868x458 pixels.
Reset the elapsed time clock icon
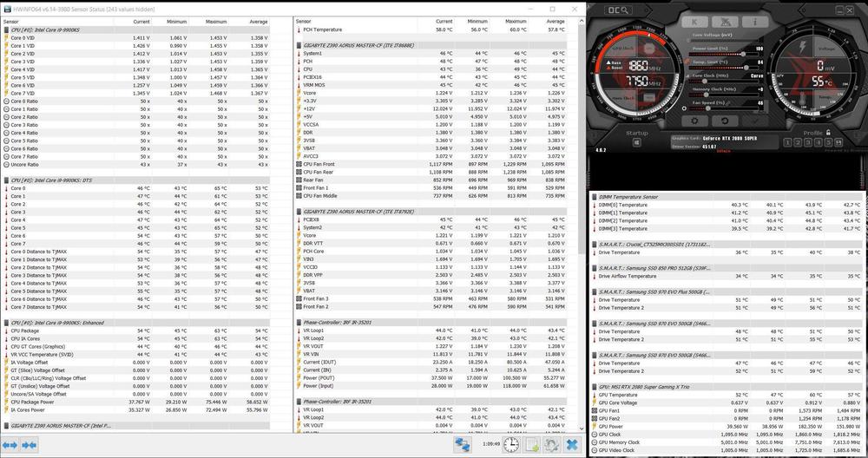pyautogui.click(x=512, y=444)
